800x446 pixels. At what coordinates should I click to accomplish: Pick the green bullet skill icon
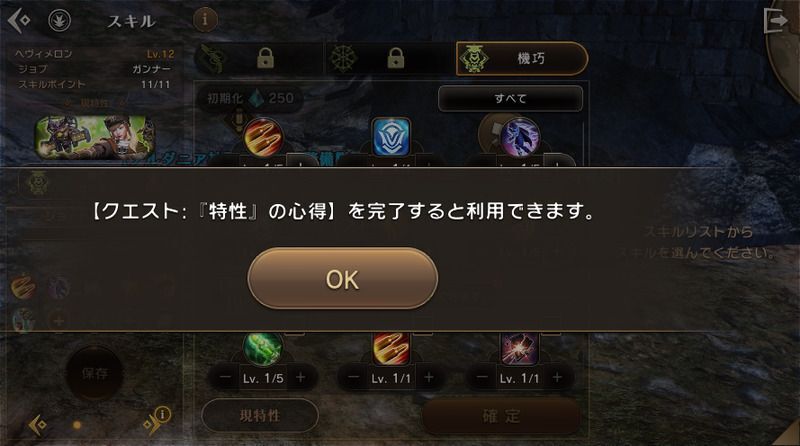tap(263, 348)
